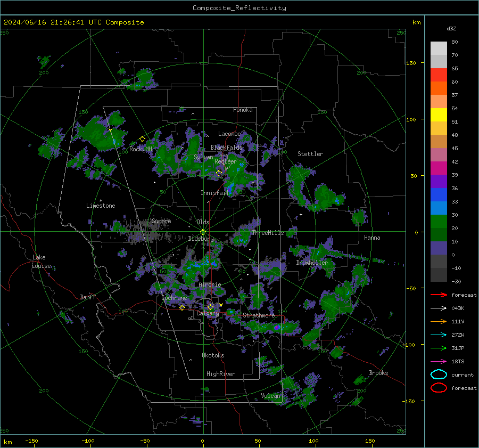Click the Lacombe city label
The height and width of the screenshot is (448, 479).
[x=229, y=134]
